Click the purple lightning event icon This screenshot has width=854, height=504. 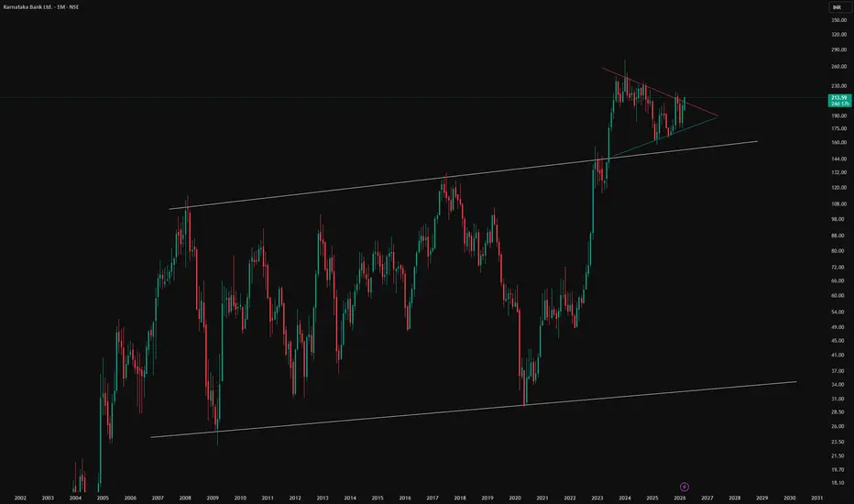684,487
